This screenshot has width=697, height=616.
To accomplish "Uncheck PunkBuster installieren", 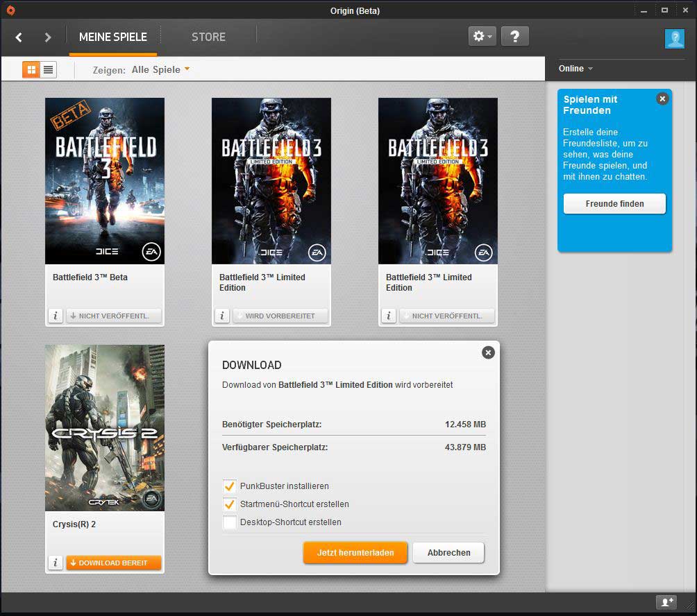I will click(229, 486).
